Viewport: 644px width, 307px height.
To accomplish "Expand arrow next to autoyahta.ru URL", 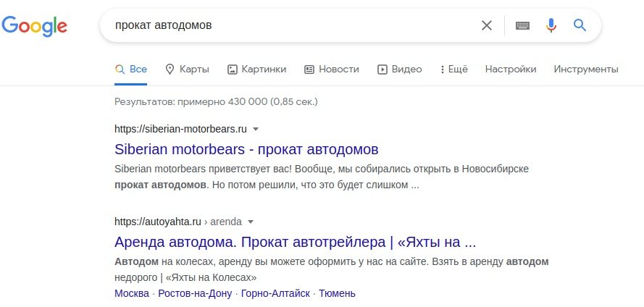I will click(251, 222).
